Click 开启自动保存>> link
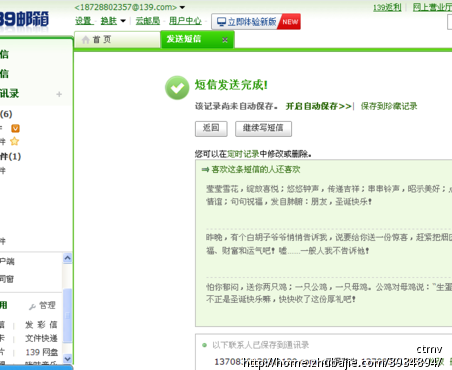This screenshot has height=370, width=452. (x=319, y=106)
